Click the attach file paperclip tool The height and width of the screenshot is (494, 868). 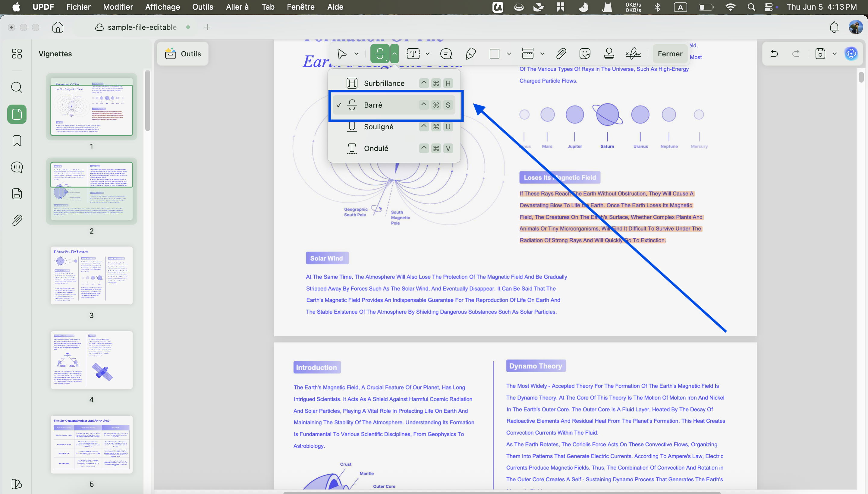(x=561, y=54)
